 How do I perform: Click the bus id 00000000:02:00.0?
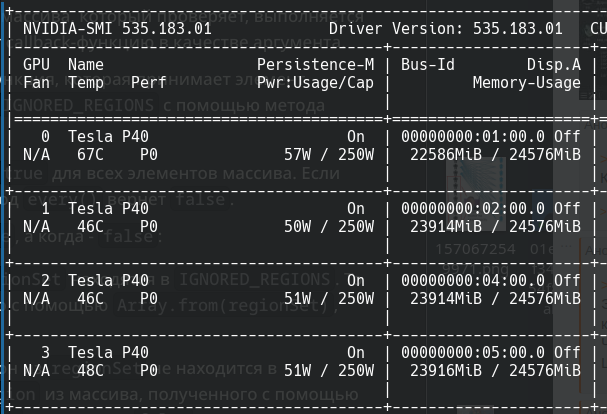click(x=473, y=208)
